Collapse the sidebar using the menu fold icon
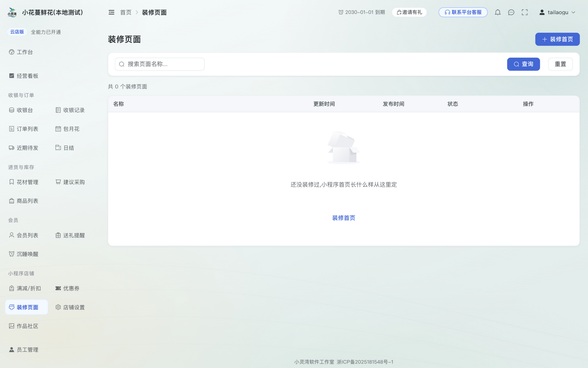Image resolution: width=588 pixels, height=368 pixels. (x=111, y=12)
